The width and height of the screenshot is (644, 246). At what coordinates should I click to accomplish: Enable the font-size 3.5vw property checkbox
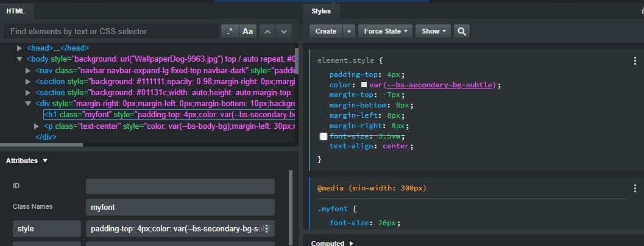(x=324, y=137)
